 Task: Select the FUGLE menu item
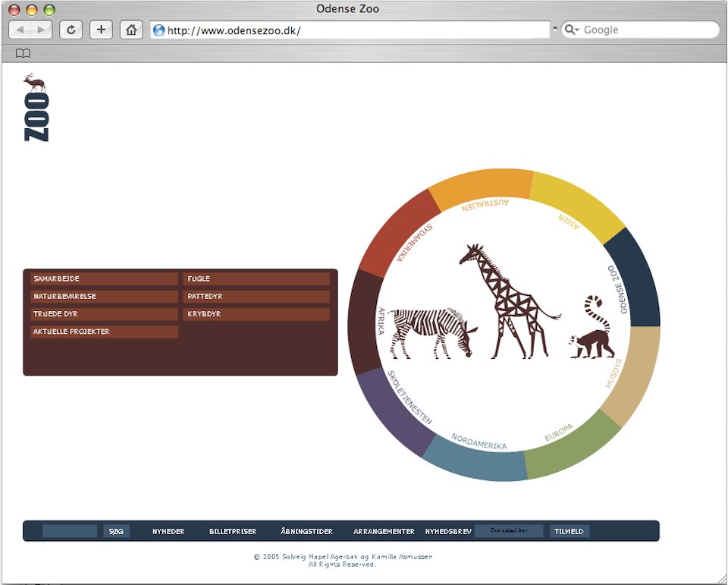click(x=256, y=278)
